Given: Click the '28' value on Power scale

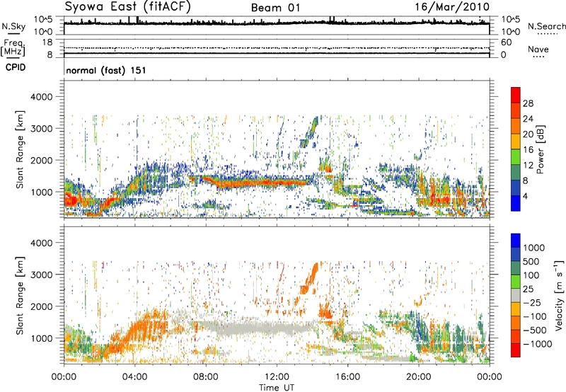Looking at the screenshot, I should click(x=528, y=103).
